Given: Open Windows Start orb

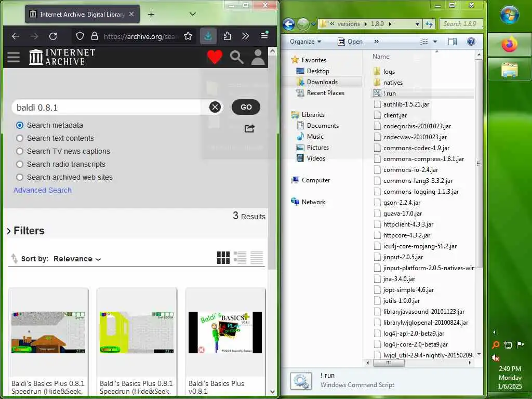Looking at the screenshot, I should click(509, 15).
